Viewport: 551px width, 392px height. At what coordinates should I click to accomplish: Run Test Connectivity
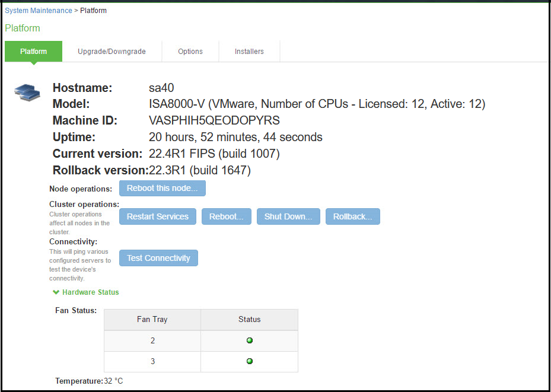click(x=158, y=258)
